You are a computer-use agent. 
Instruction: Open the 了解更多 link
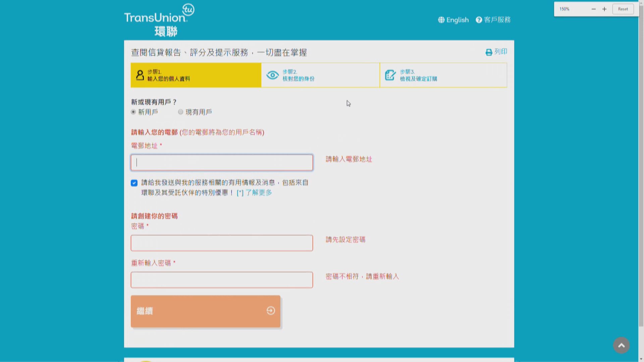258,192
